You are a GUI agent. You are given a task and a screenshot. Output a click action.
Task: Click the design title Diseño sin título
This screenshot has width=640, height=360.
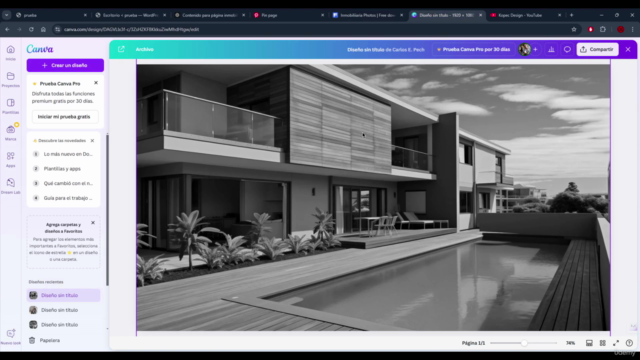tap(366, 49)
